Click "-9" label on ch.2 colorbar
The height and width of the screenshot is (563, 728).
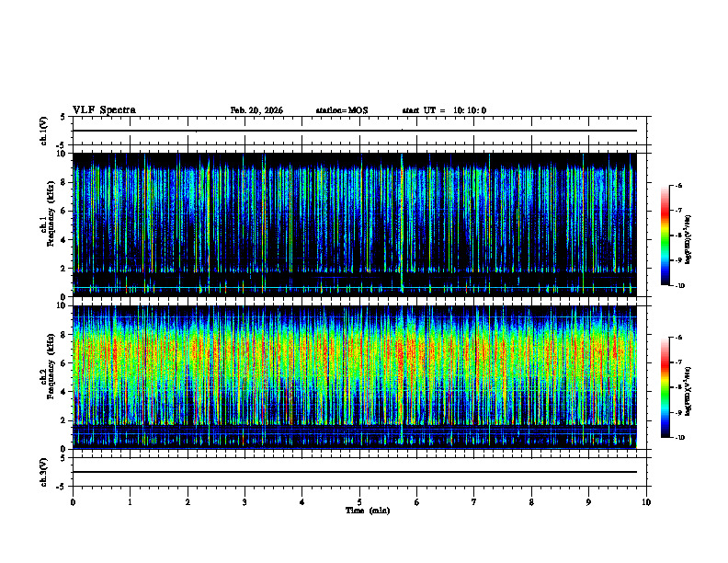coord(678,412)
